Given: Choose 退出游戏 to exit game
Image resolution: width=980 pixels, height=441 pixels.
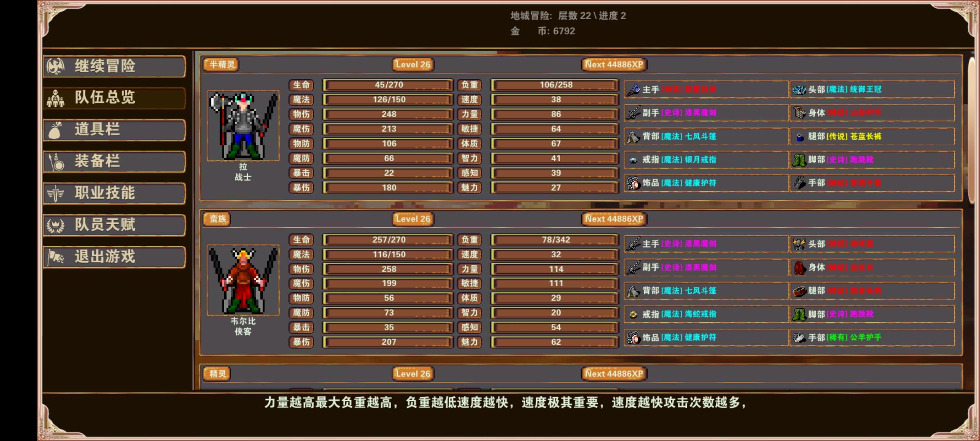Looking at the screenshot, I should coord(114,257).
